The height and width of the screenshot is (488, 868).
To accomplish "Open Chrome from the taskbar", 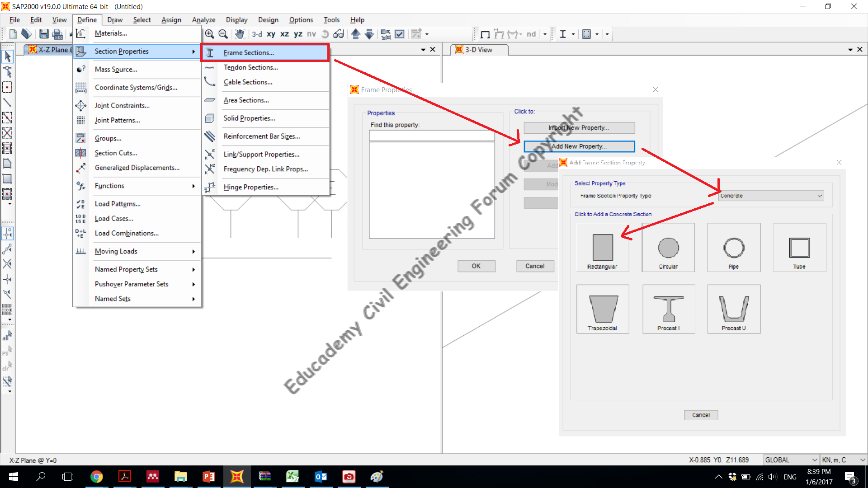I will click(x=96, y=477).
